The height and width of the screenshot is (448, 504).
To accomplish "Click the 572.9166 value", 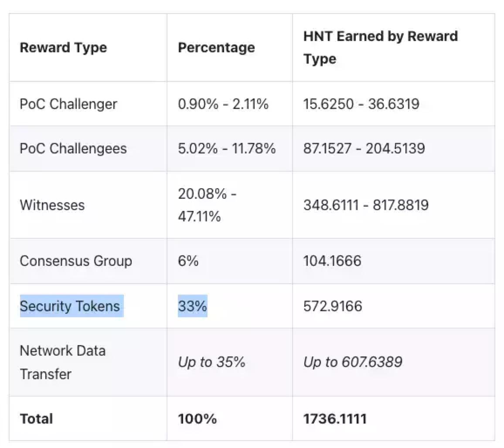I will (333, 306).
